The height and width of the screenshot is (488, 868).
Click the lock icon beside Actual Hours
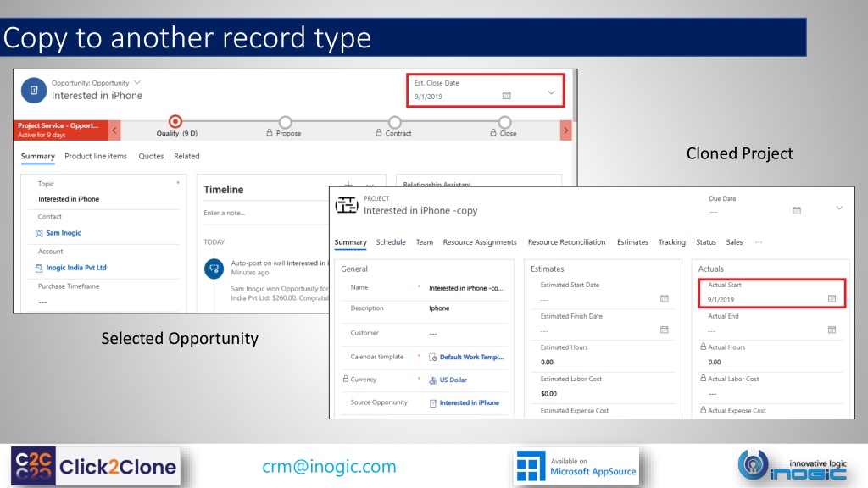point(703,347)
